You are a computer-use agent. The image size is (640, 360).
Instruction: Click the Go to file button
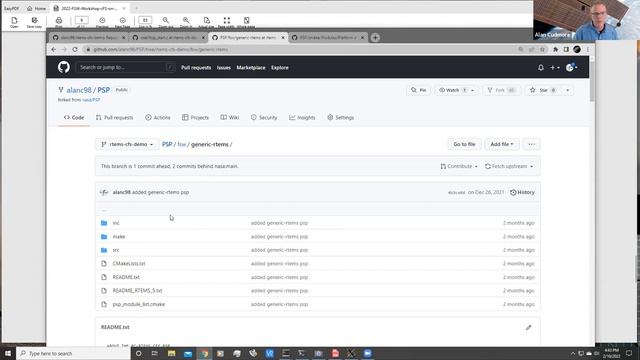tap(464, 144)
